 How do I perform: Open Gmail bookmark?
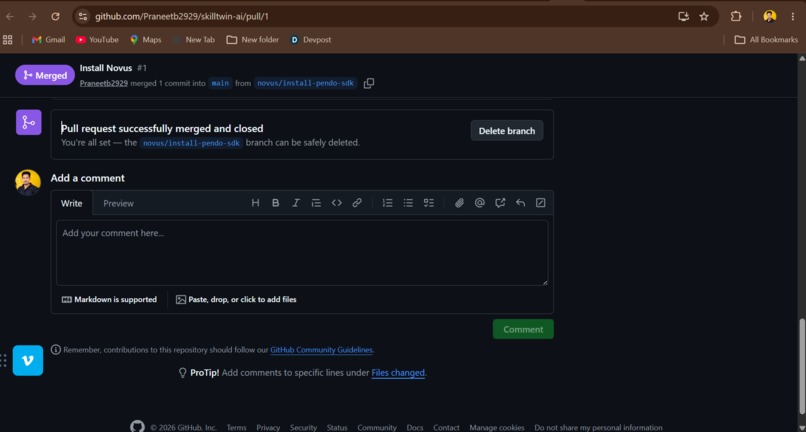pyautogui.click(x=48, y=40)
